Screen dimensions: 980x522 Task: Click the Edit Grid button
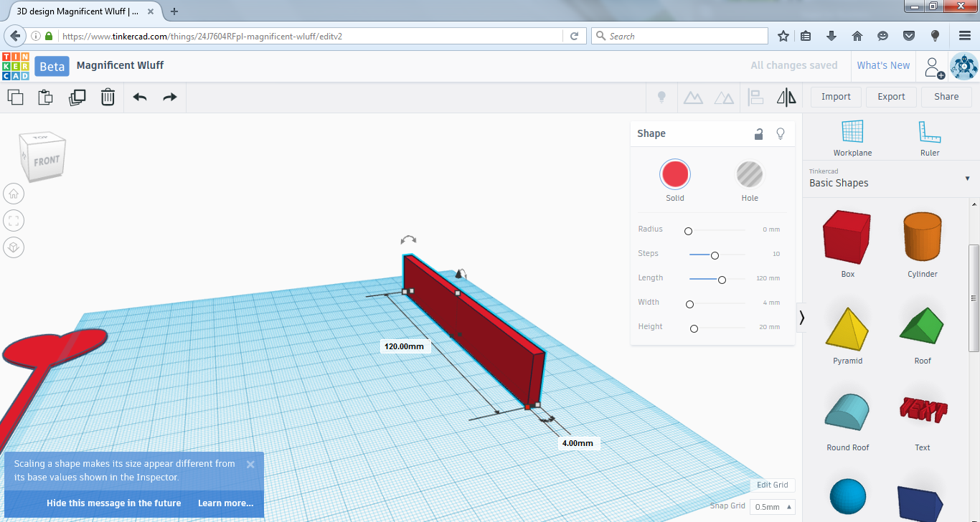pos(773,485)
